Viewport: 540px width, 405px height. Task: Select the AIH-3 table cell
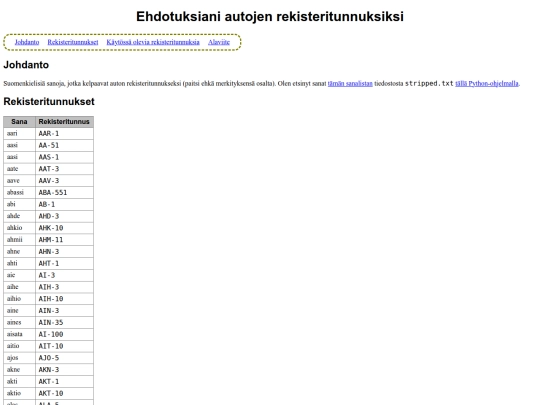click(x=64, y=287)
